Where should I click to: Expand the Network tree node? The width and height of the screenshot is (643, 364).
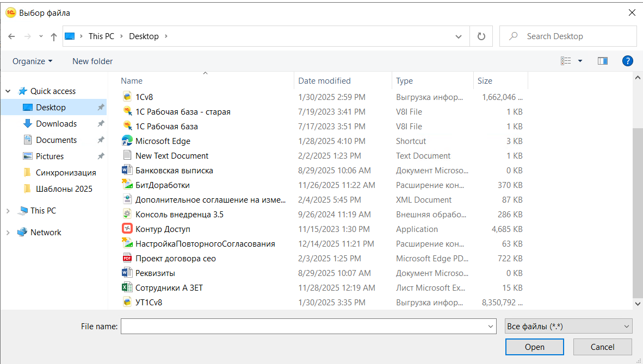(x=8, y=233)
